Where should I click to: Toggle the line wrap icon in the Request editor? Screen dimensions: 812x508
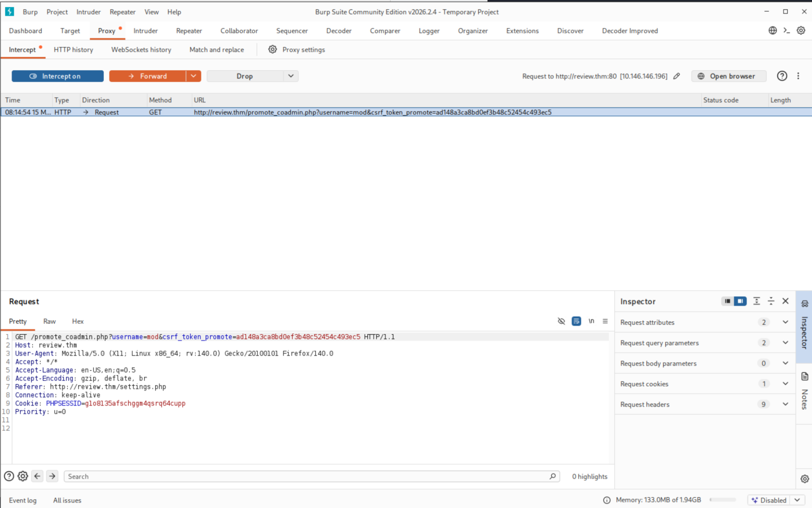pyautogui.click(x=576, y=321)
